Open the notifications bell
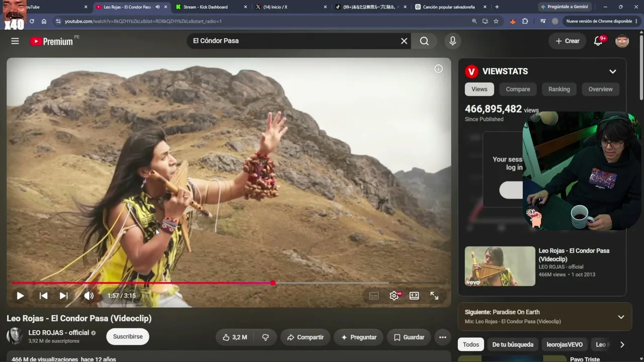Image resolution: width=644 pixels, height=362 pixels. [598, 41]
